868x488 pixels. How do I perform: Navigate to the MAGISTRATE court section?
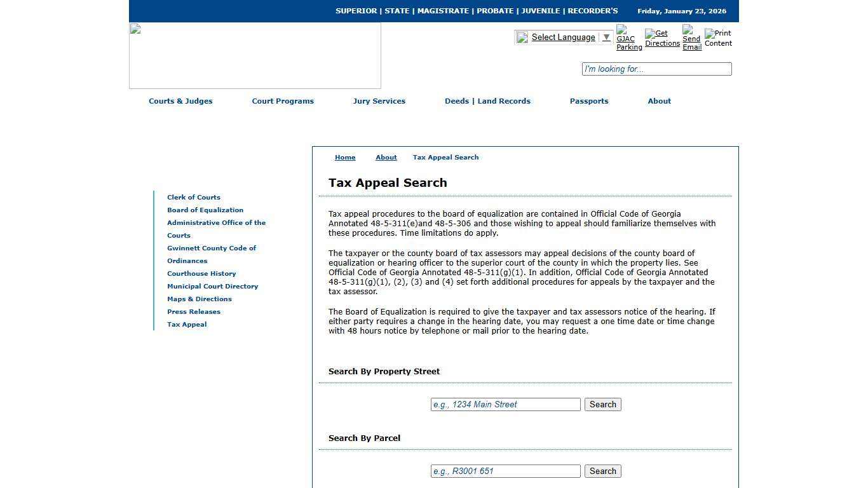(x=443, y=11)
